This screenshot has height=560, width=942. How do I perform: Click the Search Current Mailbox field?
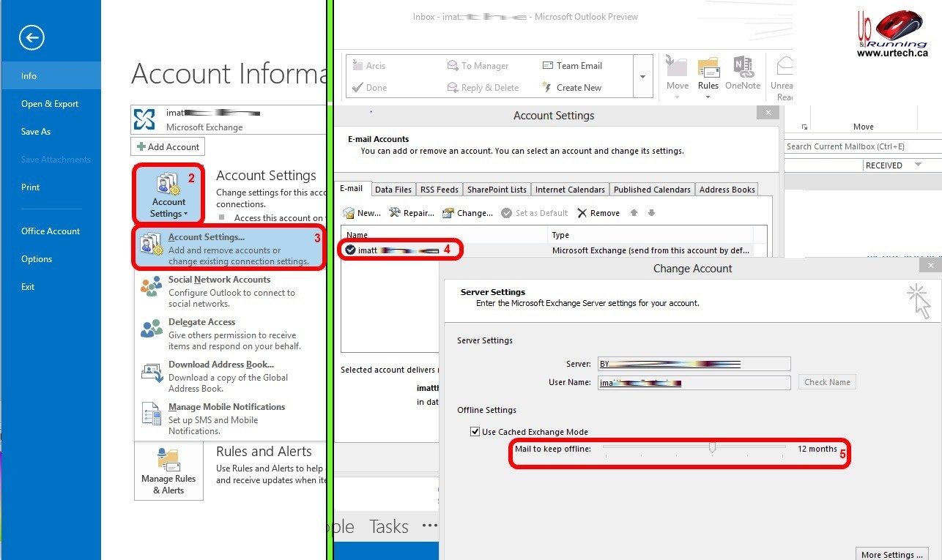(861, 146)
